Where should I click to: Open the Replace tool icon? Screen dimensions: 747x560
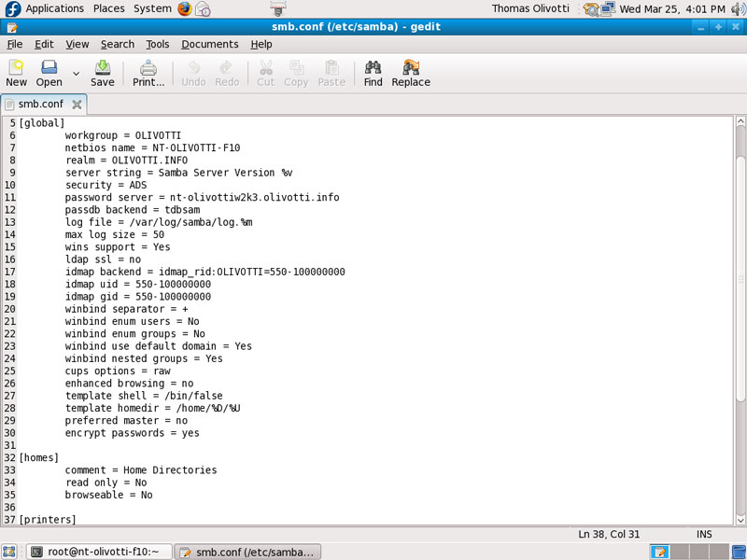tap(411, 74)
